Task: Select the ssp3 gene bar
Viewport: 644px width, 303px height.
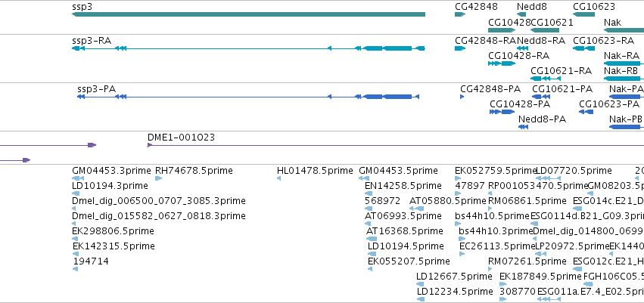Action: (248, 14)
